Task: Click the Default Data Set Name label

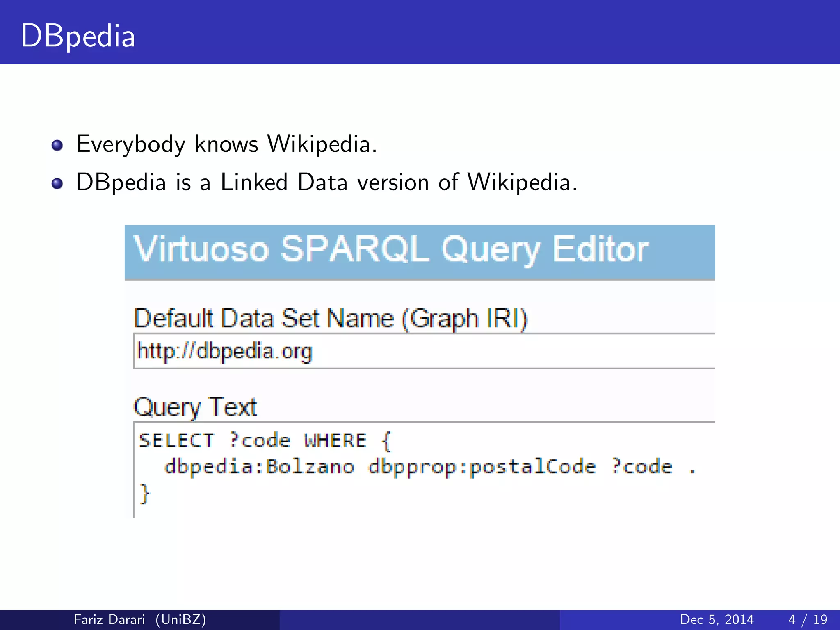Action: [x=331, y=318]
